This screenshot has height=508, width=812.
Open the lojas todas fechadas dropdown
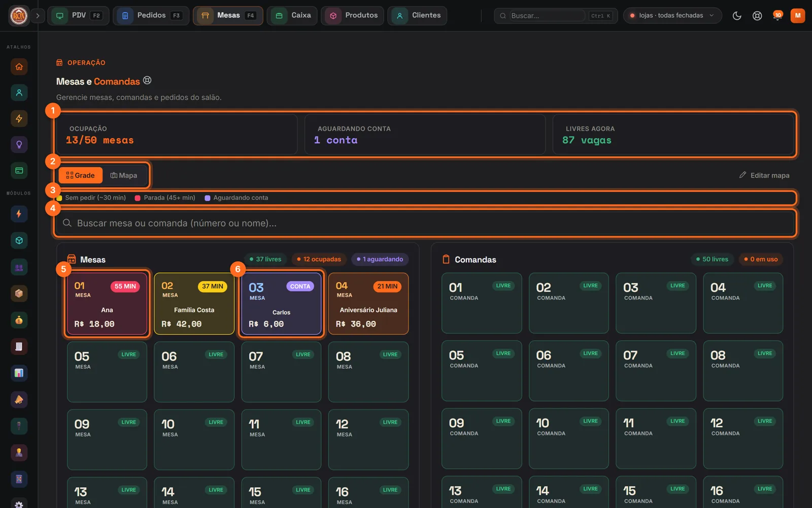click(672, 16)
